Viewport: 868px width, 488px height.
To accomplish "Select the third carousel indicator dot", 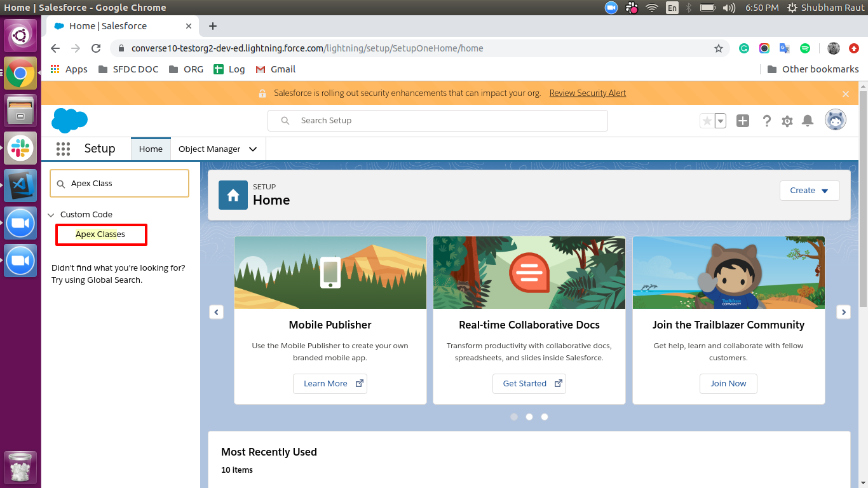I will pos(545,417).
